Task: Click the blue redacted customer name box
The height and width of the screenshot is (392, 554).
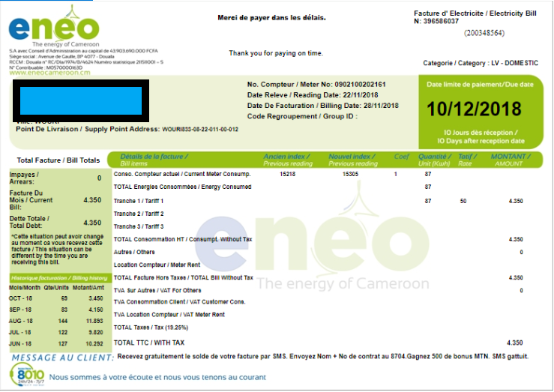Action: (x=79, y=103)
